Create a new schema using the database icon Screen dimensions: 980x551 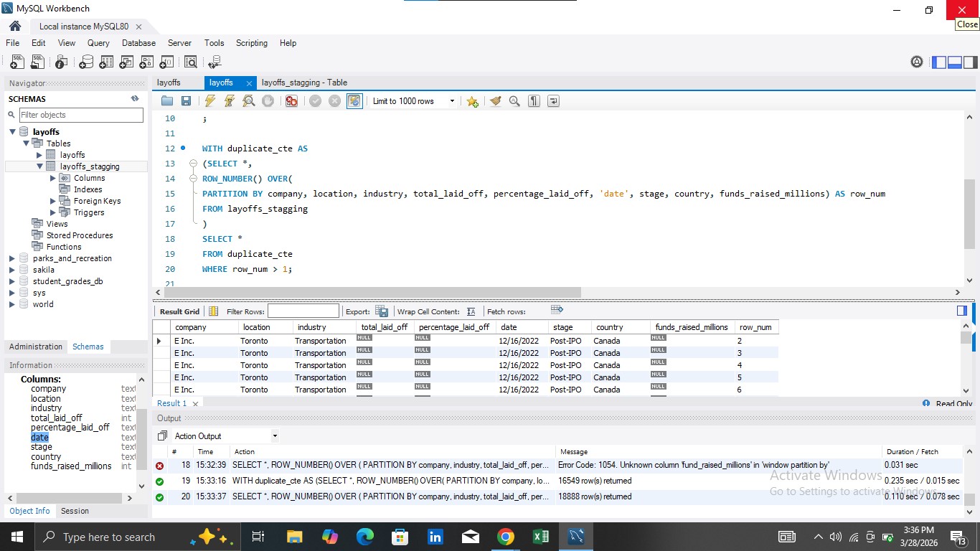coord(86,62)
